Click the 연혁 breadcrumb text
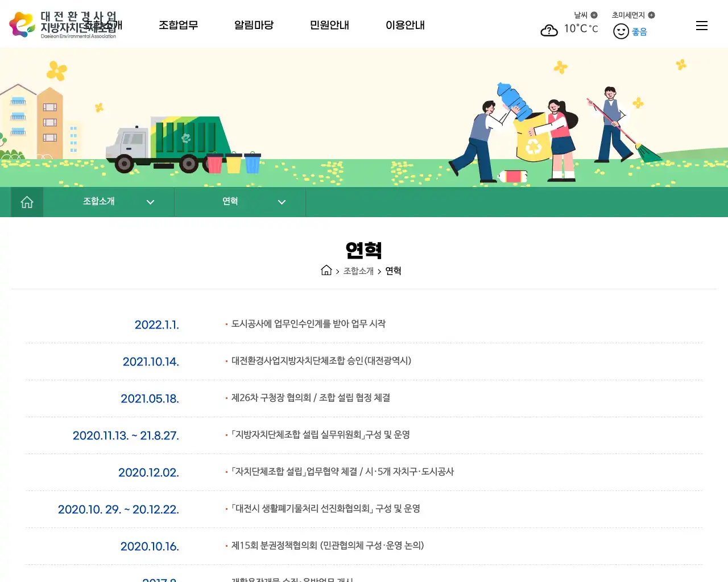 click(x=393, y=271)
